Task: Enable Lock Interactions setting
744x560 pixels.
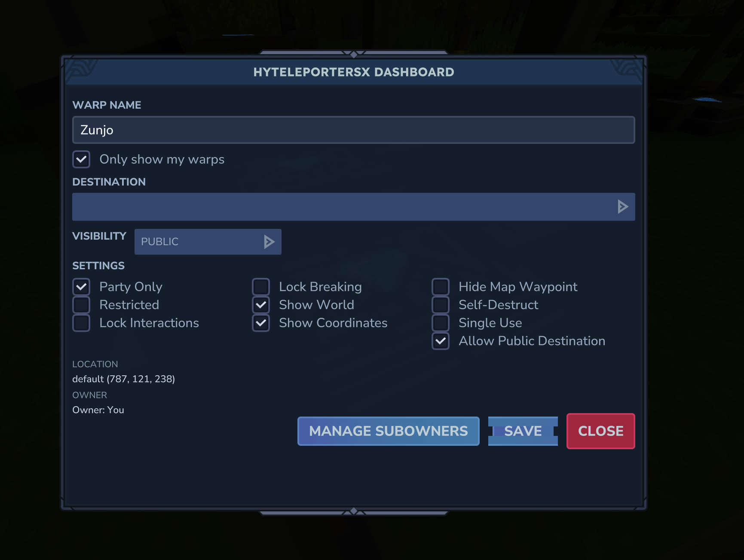Action: (81, 323)
